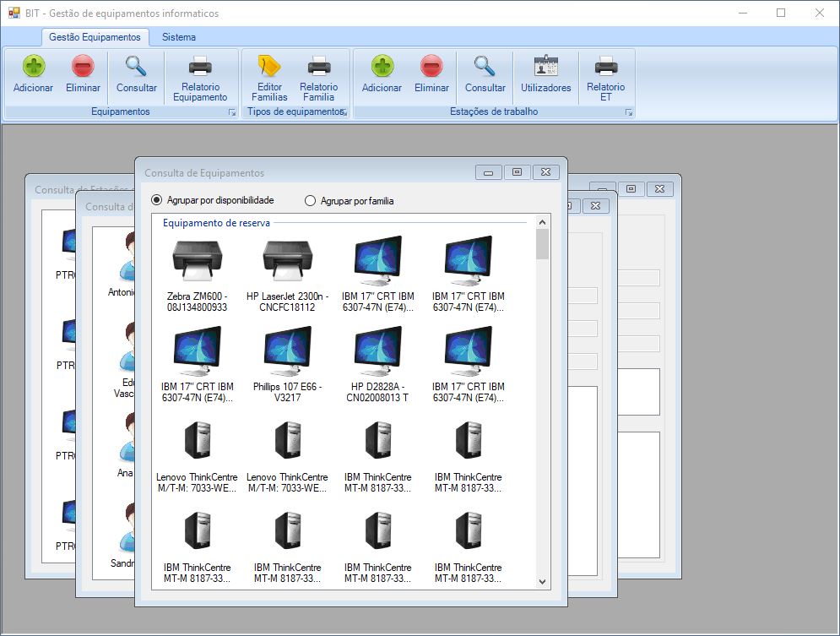
Task: Select the Phillips 107 E66 monitor item
Action: pyautogui.click(x=287, y=365)
